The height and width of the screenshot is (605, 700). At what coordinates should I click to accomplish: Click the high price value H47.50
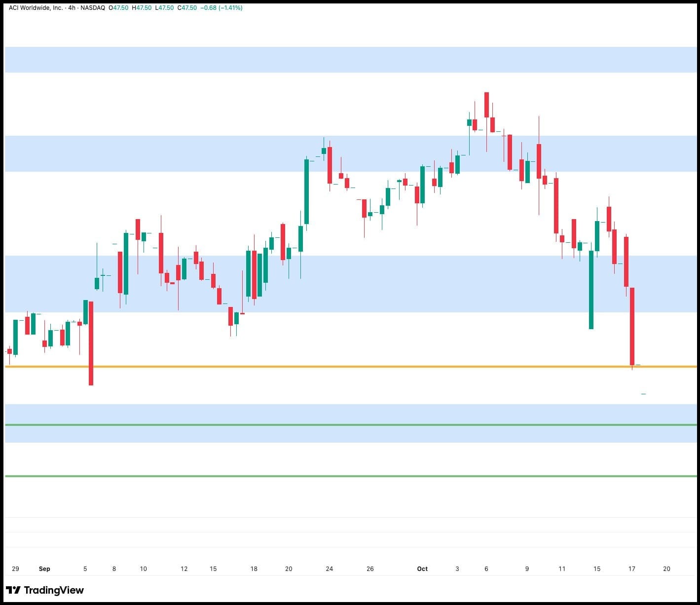click(142, 8)
